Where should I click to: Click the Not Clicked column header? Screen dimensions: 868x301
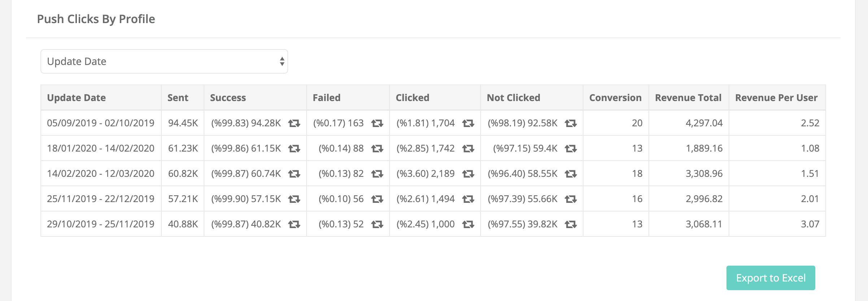click(x=513, y=98)
